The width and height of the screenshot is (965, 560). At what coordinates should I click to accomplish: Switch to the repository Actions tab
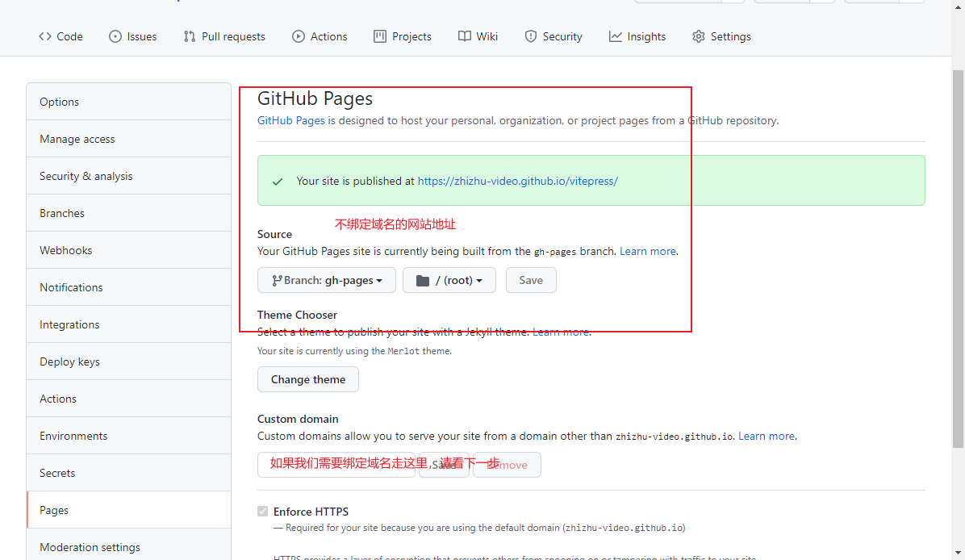click(x=320, y=36)
